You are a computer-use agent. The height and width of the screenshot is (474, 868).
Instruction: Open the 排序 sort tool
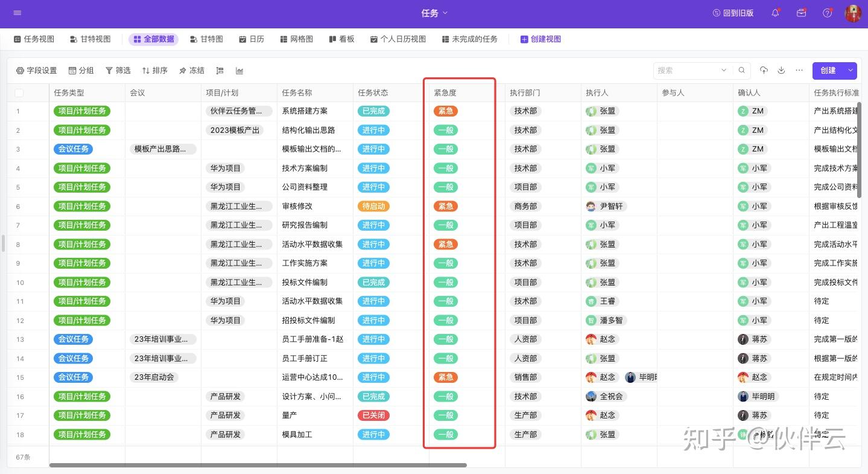coord(155,71)
